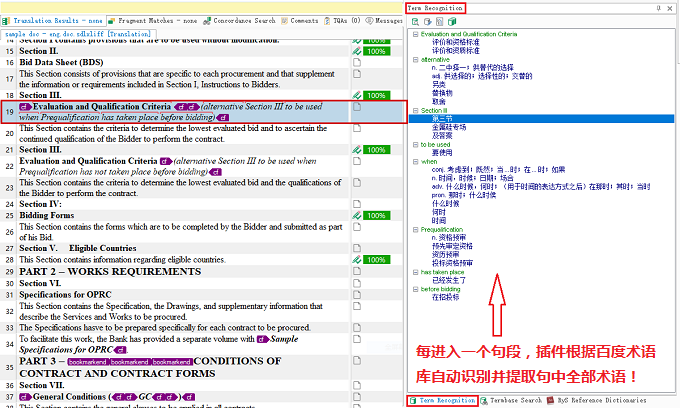Click the document status icon of segment 20
The image size is (680, 408).
tap(357, 128)
